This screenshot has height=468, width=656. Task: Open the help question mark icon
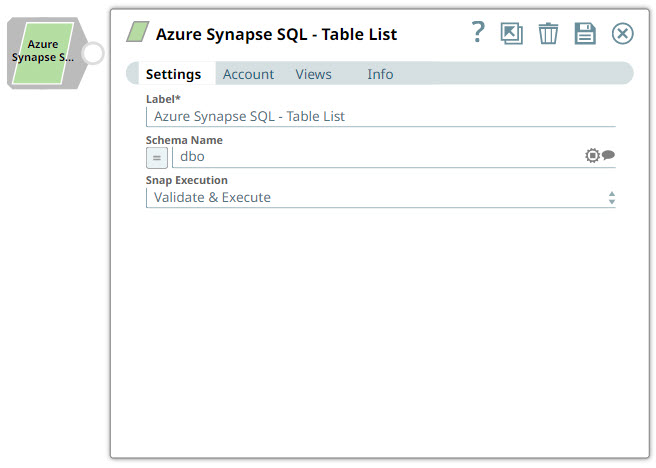478,32
